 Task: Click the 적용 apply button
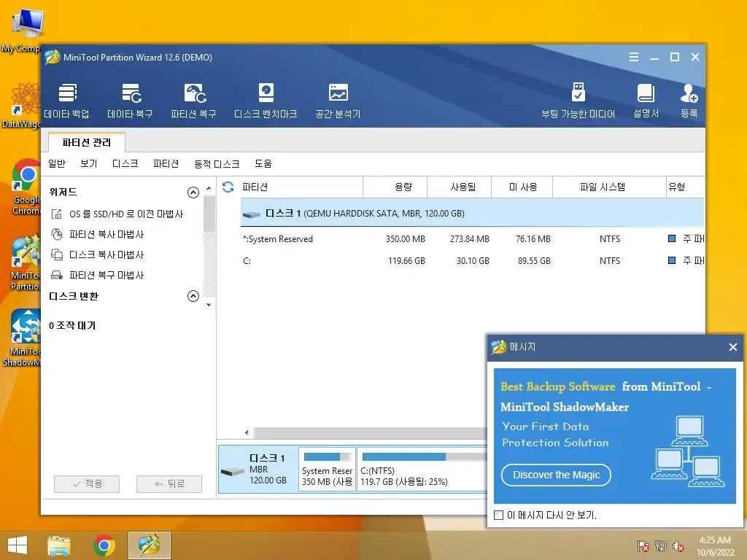tap(87, 484)
